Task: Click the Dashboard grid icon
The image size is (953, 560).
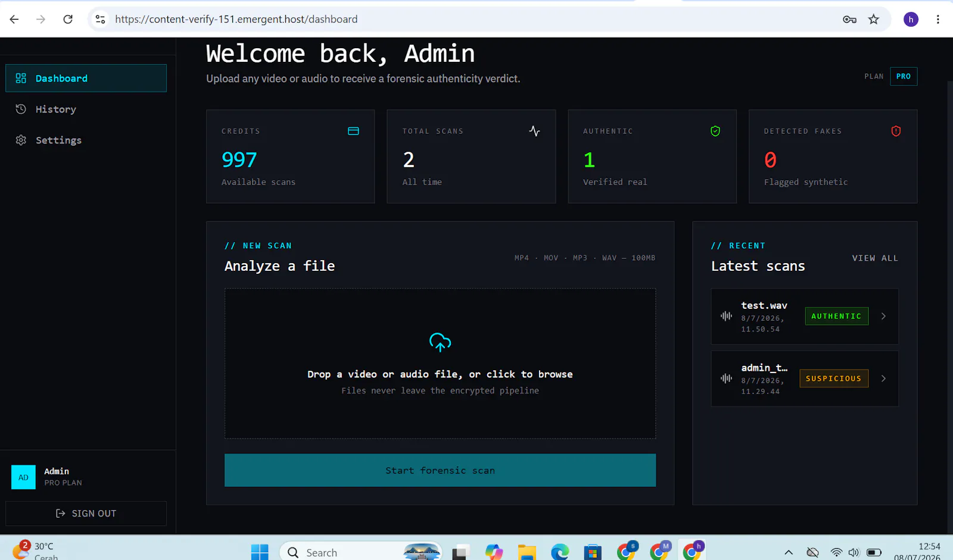Action: [21, 78]
